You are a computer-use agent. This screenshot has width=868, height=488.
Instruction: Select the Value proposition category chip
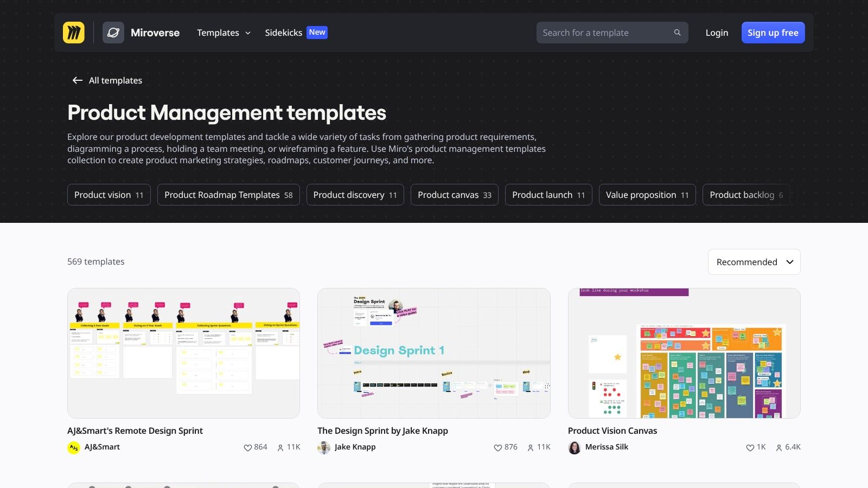coord(647,195)
